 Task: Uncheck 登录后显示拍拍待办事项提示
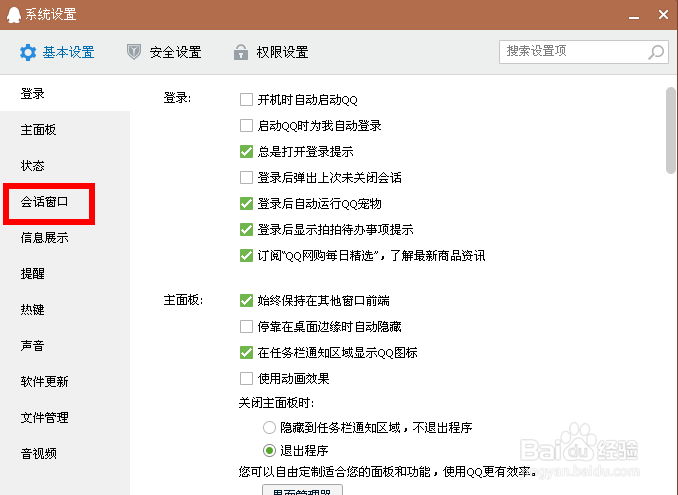[246, 230]
